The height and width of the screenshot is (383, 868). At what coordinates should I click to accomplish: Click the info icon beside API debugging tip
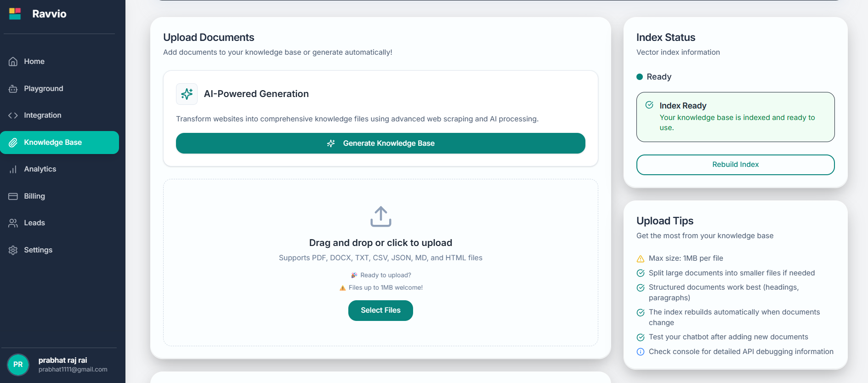coord(641,352)
